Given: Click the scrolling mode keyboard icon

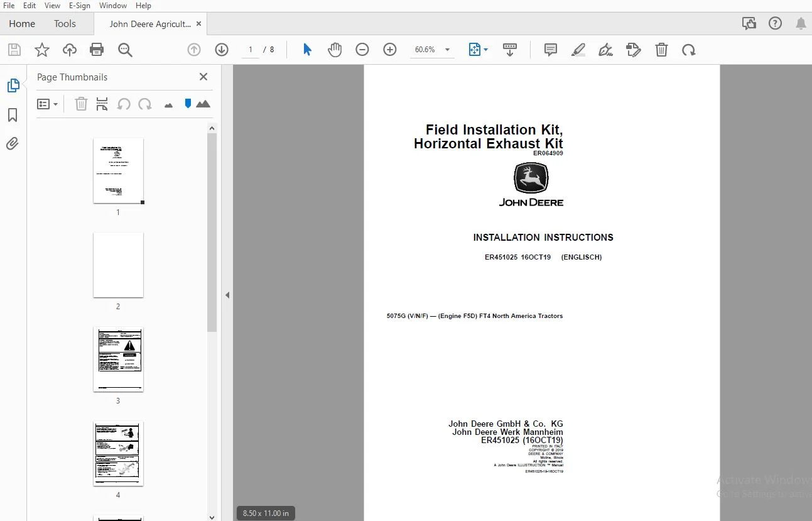Looking at the screenshot, I should 510,50.
